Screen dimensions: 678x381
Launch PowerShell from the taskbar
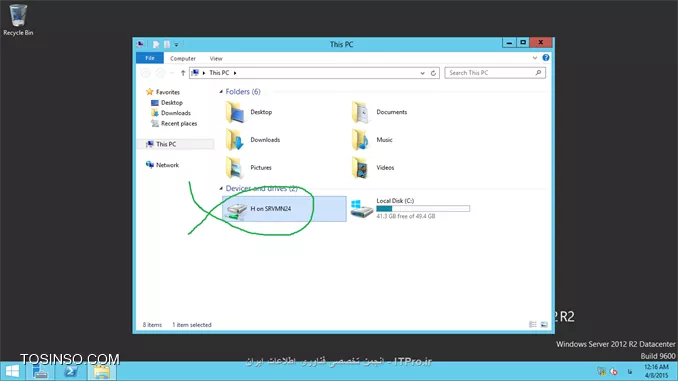[71, 371]
